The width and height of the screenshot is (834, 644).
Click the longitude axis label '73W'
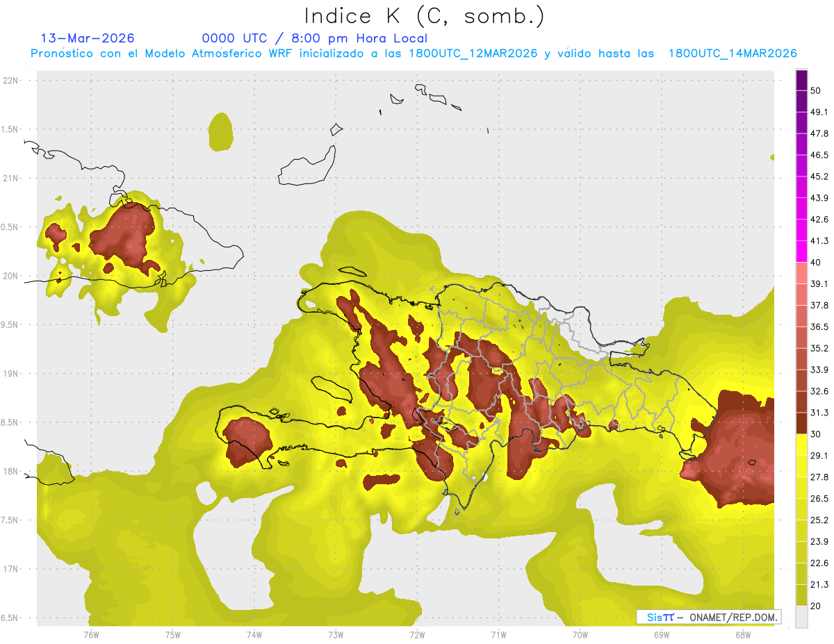pos(335,635)
